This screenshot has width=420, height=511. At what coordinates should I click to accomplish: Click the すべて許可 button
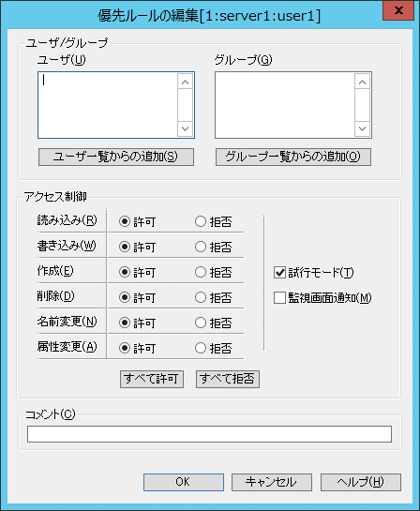click(x=152, y=379)
